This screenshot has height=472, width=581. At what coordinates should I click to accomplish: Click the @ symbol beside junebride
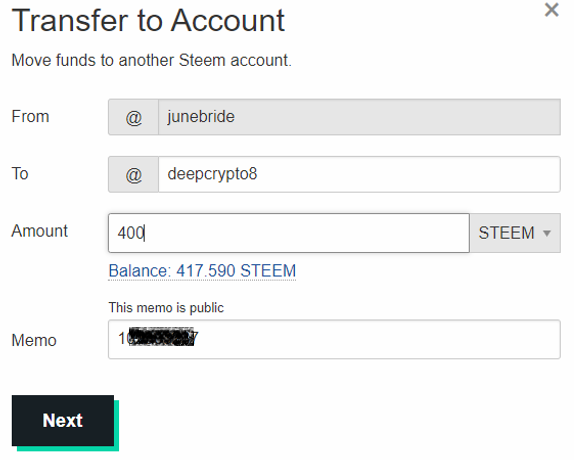click(x=133, y=117)
